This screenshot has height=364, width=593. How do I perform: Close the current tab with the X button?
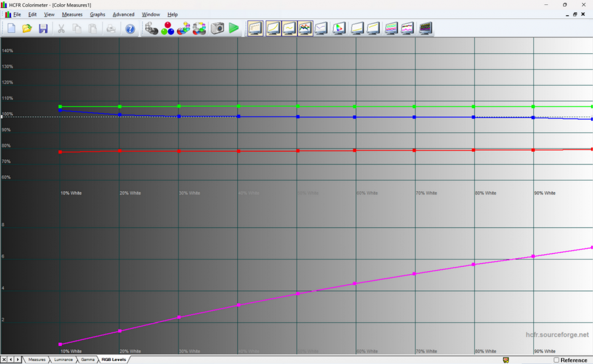pyautogui.click(x=4, y=360)
